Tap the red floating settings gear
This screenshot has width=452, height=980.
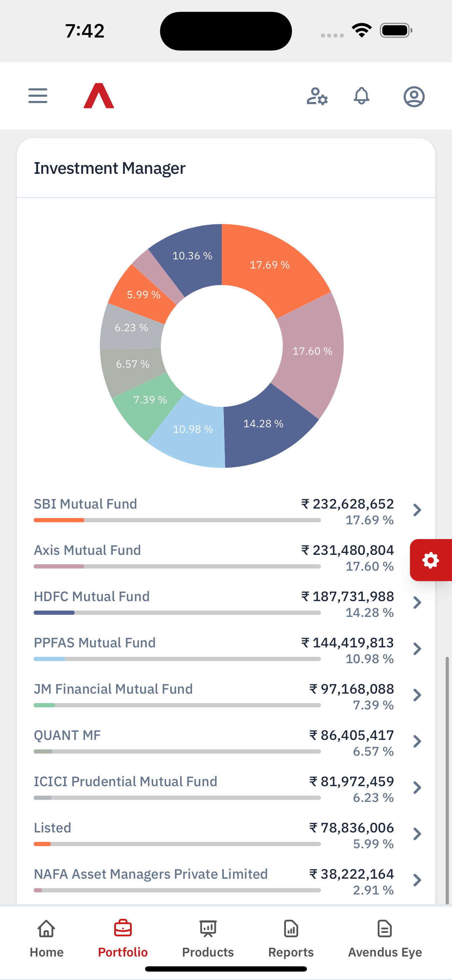(x=431, y=560)
